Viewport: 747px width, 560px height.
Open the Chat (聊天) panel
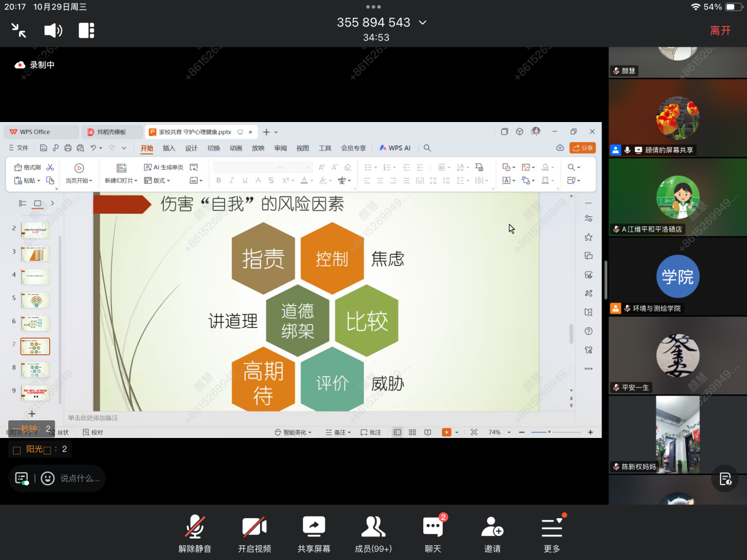[x=433, y=534]
